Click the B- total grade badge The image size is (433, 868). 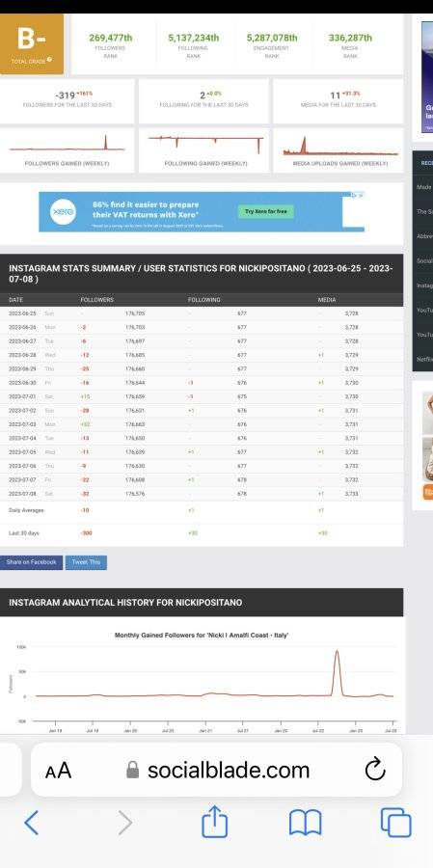[32, 43]
